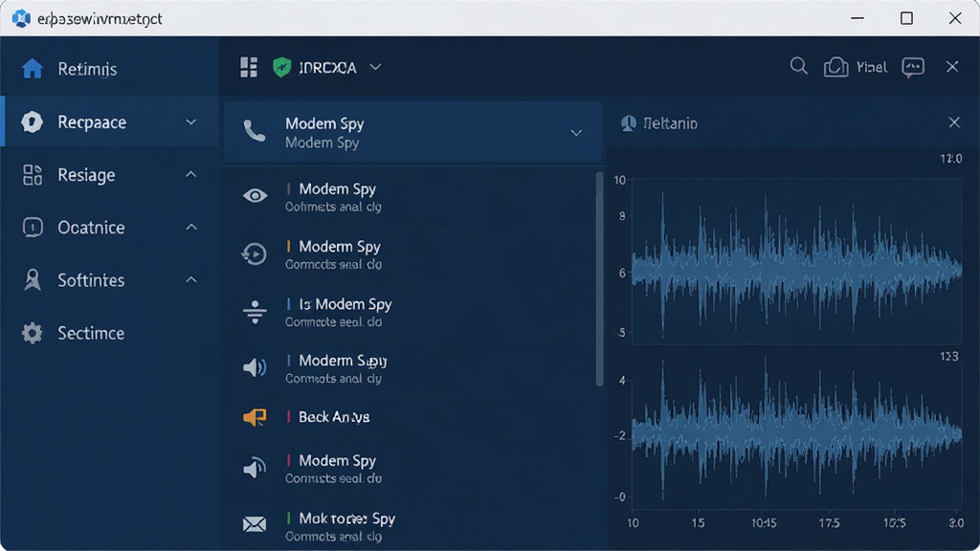Viewport: 980px width, 551px height.
Task: Click the list scrollbar thumb
Action: click(x=599, y=279)
